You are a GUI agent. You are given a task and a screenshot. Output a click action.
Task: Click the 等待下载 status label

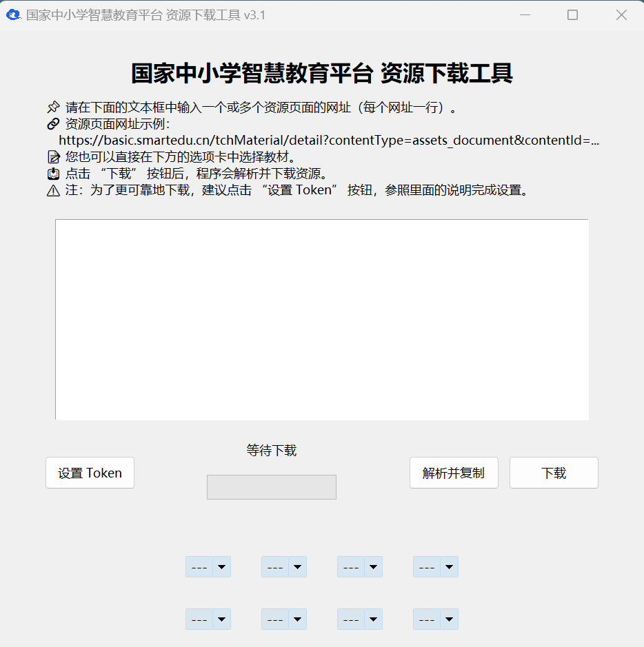coord(272,450)
